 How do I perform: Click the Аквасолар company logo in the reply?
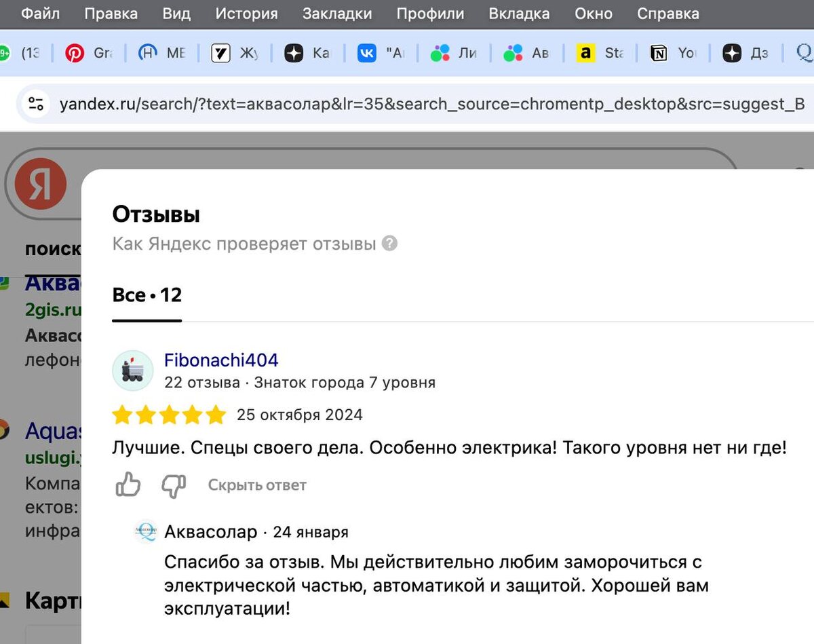point(145,532)
